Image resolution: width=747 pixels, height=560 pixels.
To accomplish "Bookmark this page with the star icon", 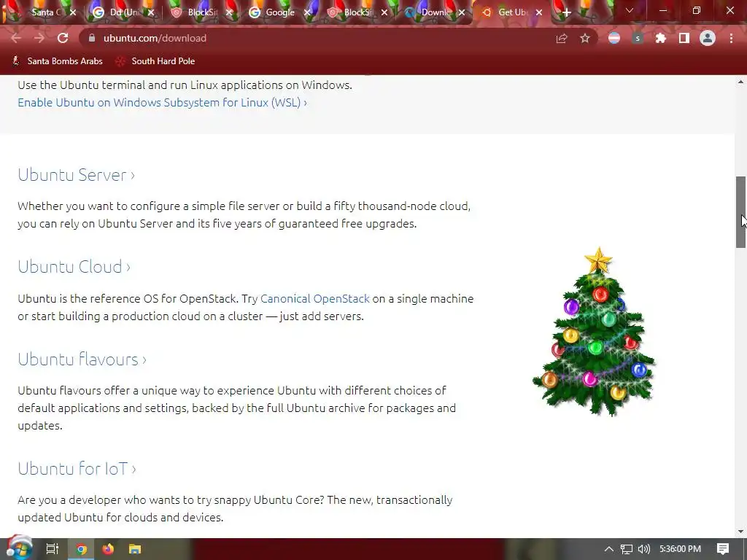I will [x=585, y=38].
